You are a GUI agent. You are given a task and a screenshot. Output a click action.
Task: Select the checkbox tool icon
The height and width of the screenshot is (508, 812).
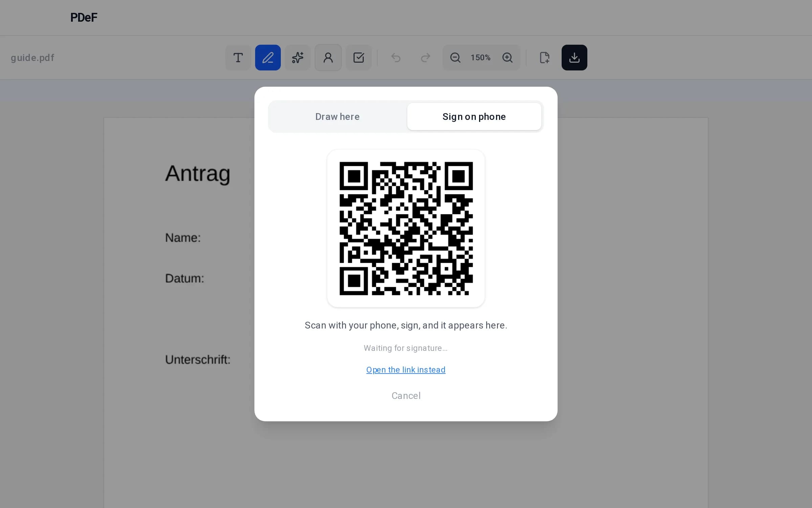pos(359,58)
